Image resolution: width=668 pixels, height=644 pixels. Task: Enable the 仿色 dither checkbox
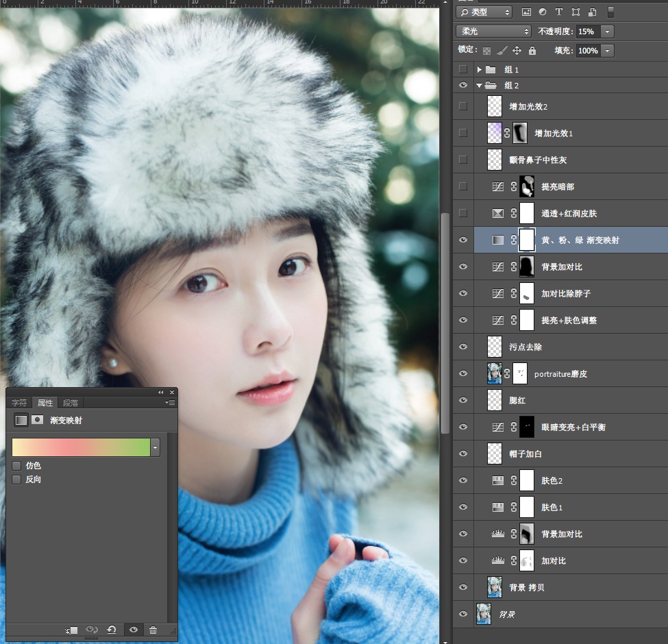tap(16, 466)
